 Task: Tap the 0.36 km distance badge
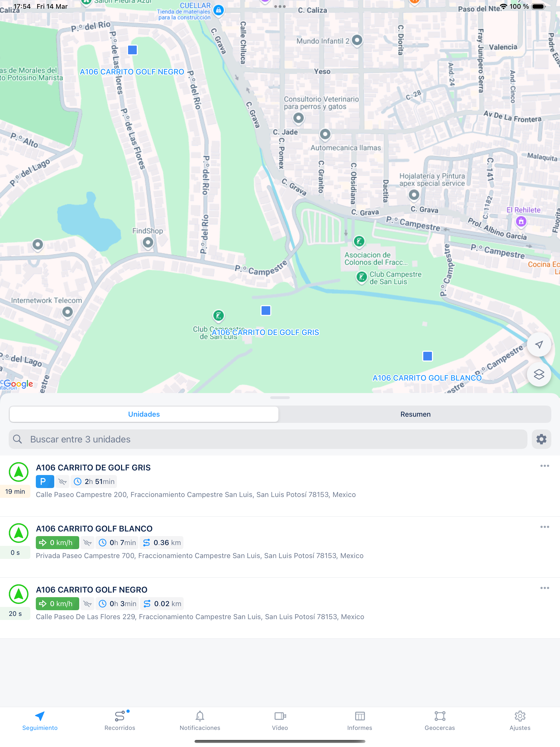(x=162, y=543)
